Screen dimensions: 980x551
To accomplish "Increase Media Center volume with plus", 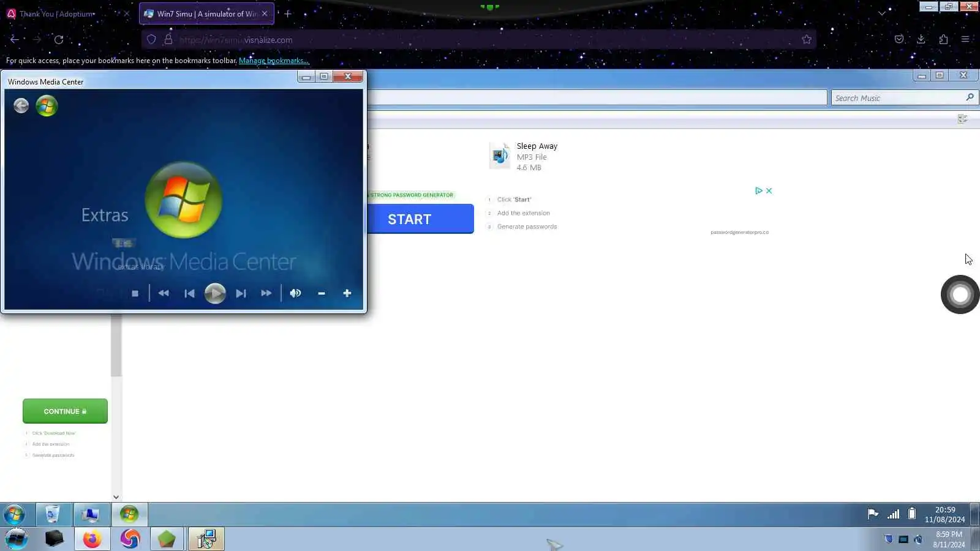I will click(347, 293).
